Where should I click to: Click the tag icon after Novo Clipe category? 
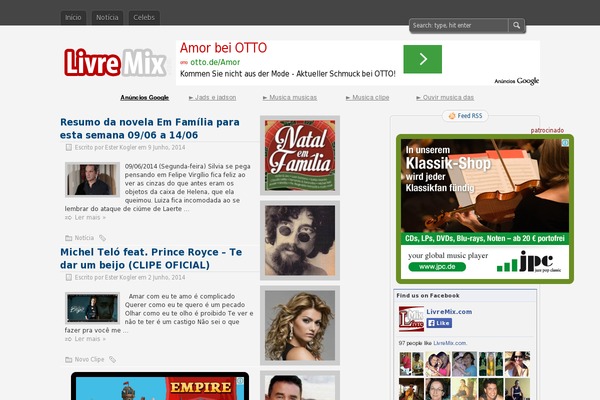(x=112, y=359)
